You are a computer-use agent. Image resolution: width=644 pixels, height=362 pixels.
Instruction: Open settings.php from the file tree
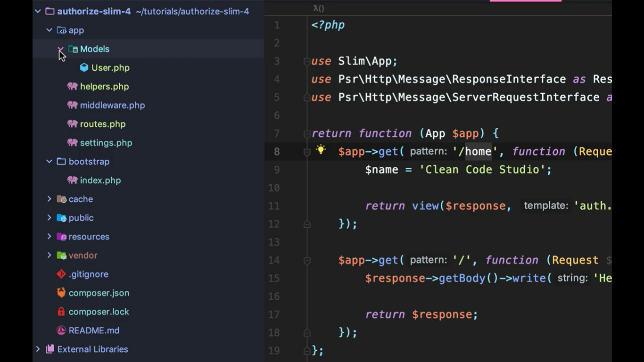click(x=106, y=143)
